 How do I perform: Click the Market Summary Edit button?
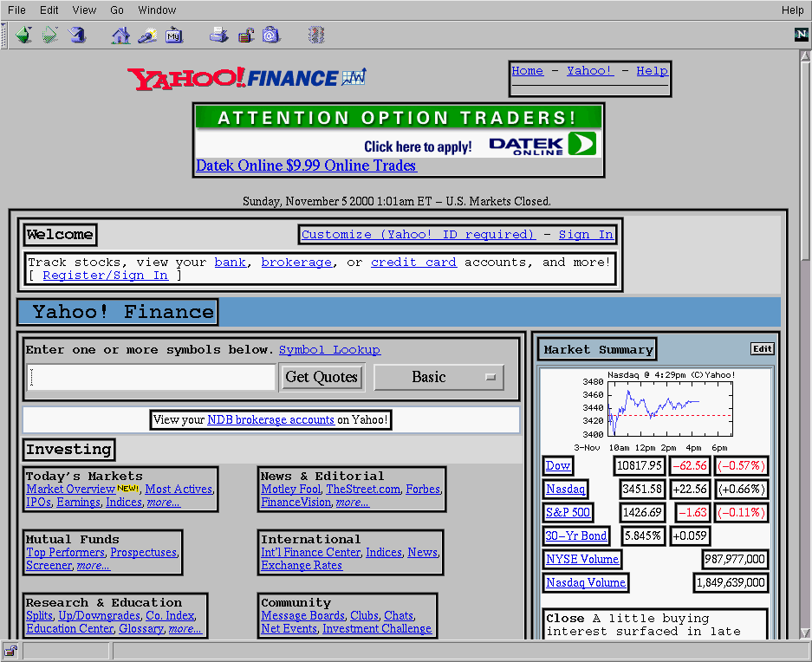point(763,348)
